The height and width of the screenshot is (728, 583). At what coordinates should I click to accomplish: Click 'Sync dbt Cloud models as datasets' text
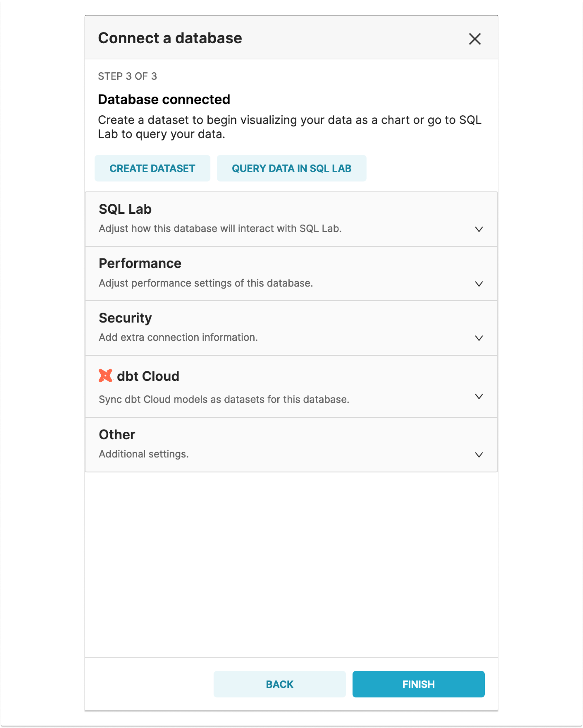point(224,400)
